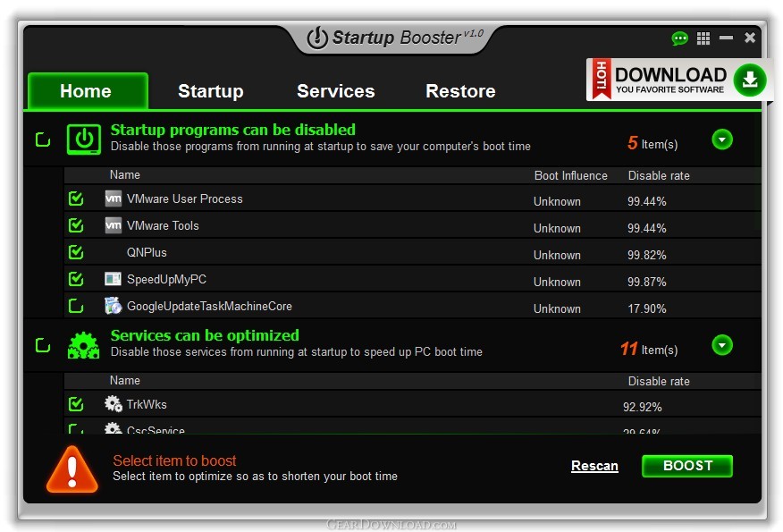Uncheck the TrkWks service checkbox

(x=76, y=403)
